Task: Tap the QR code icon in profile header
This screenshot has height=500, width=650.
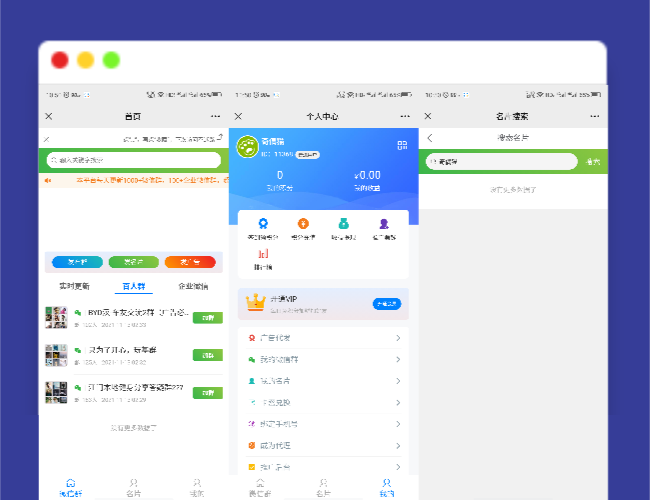Action: click(402, 146)
